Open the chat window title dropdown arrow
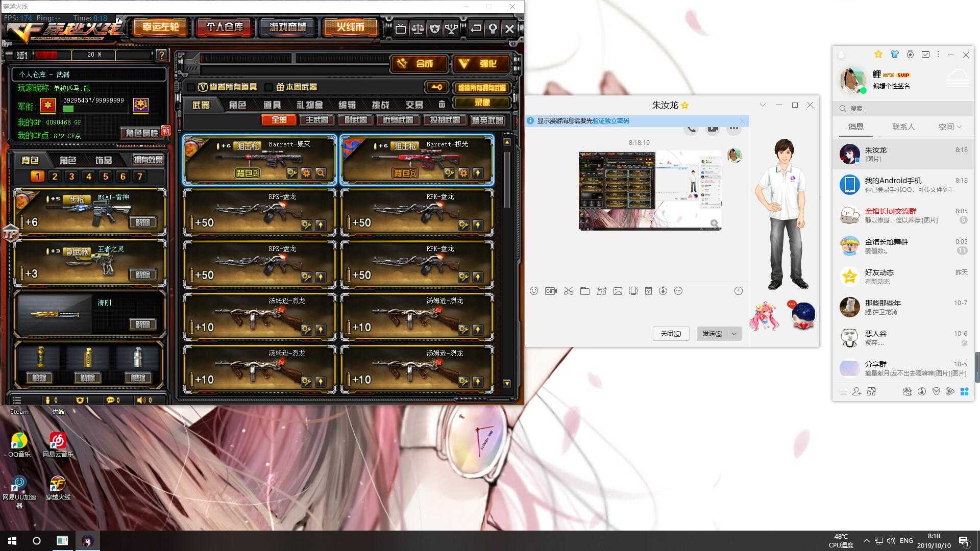980x551 pixels. coord(763,105)
